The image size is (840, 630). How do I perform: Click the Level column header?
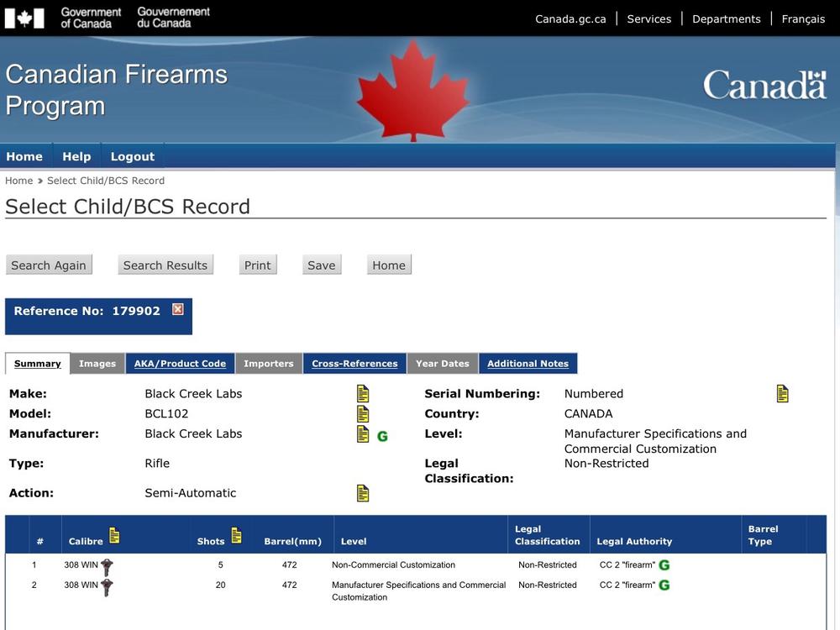coord(354,541)
